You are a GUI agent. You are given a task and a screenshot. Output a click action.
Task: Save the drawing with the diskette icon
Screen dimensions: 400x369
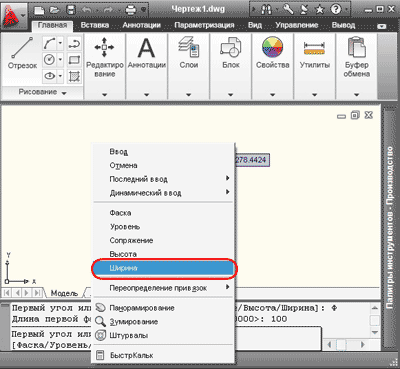click(x=71, y=10)
